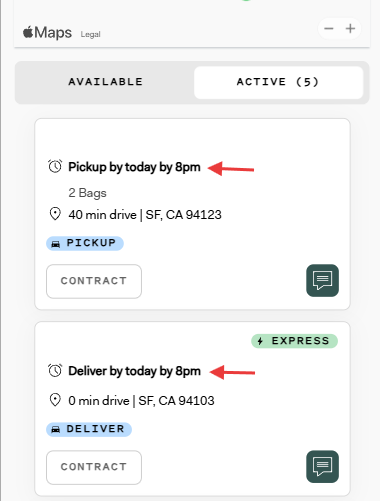
Task: Open Contract for the Deliver order
Action: click(94, 467)
